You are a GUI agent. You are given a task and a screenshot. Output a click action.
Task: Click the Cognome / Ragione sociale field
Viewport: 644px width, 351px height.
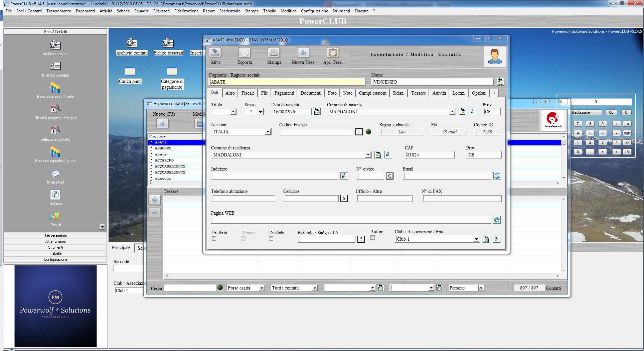point(287,82)
